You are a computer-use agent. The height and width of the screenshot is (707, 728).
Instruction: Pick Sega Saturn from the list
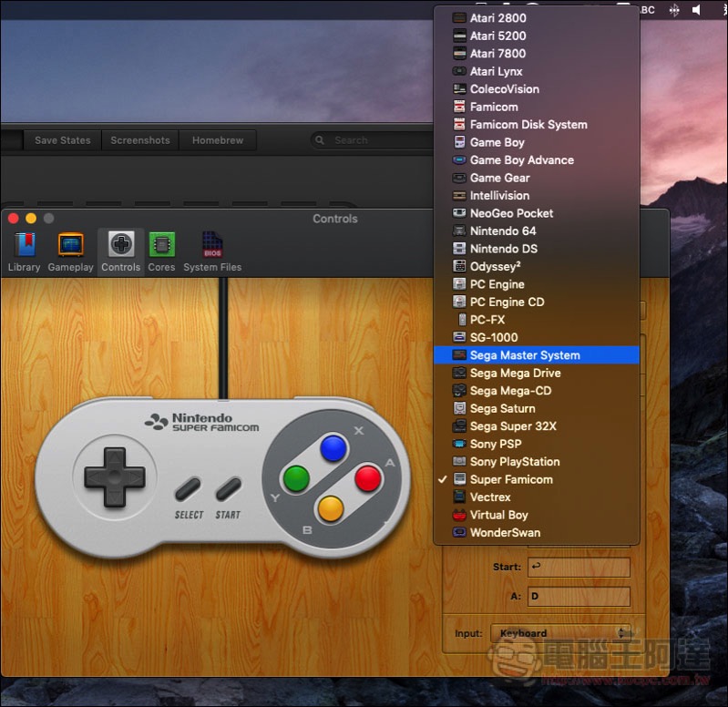point(537,408)
